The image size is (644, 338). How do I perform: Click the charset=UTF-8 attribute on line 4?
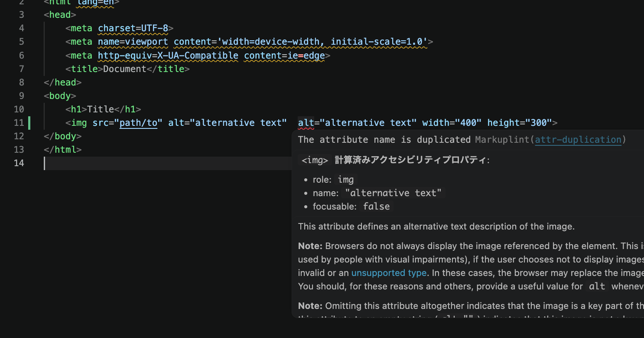click(x=132, y=28)
